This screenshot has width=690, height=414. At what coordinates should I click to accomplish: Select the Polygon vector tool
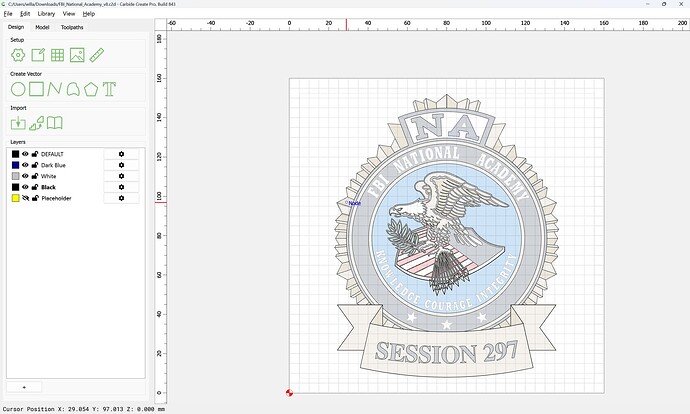pyautogui.click(x=91, y=89)
